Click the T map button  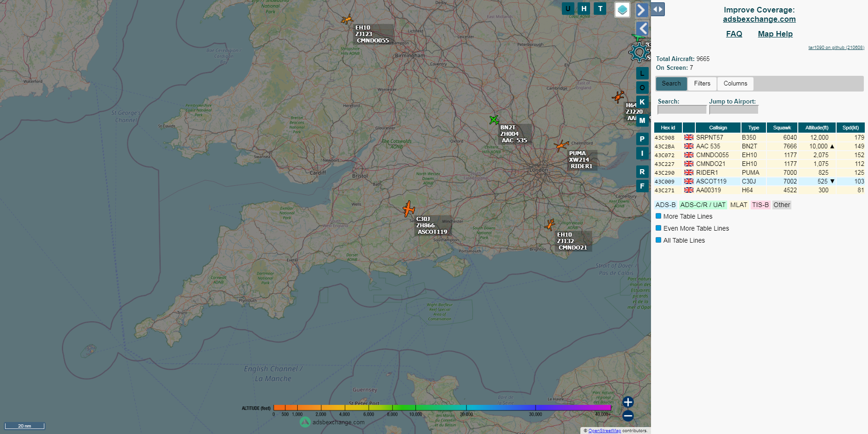click(600, 8)
